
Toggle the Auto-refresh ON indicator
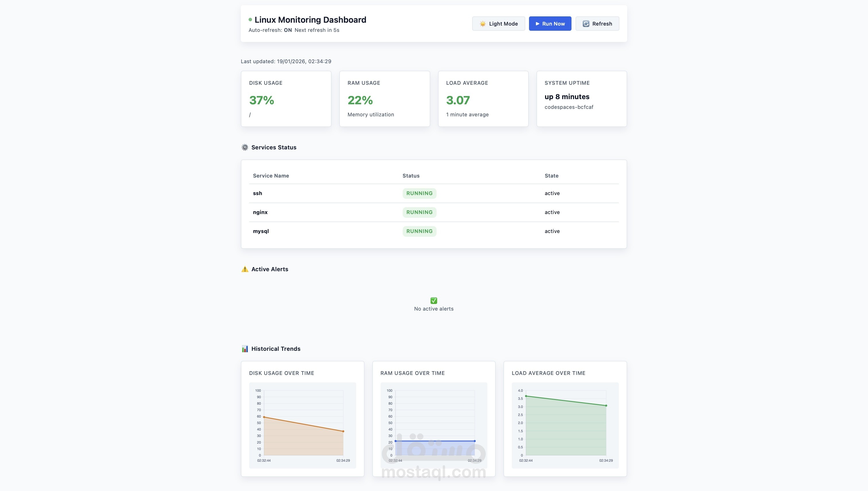(x=288, y=30)
